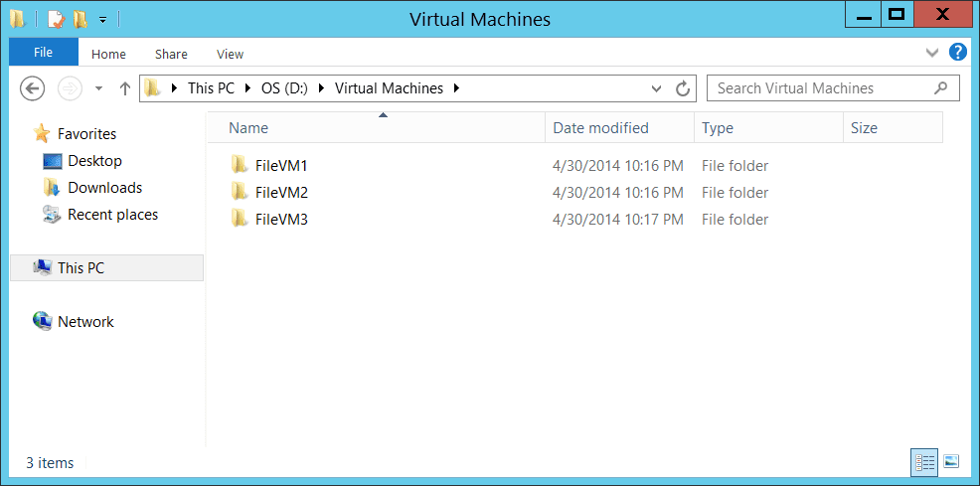Image resolution: width=980 pixels, height=486 pixels.
Task: Open the File menu tab
Action: click(x=44, y=52)
